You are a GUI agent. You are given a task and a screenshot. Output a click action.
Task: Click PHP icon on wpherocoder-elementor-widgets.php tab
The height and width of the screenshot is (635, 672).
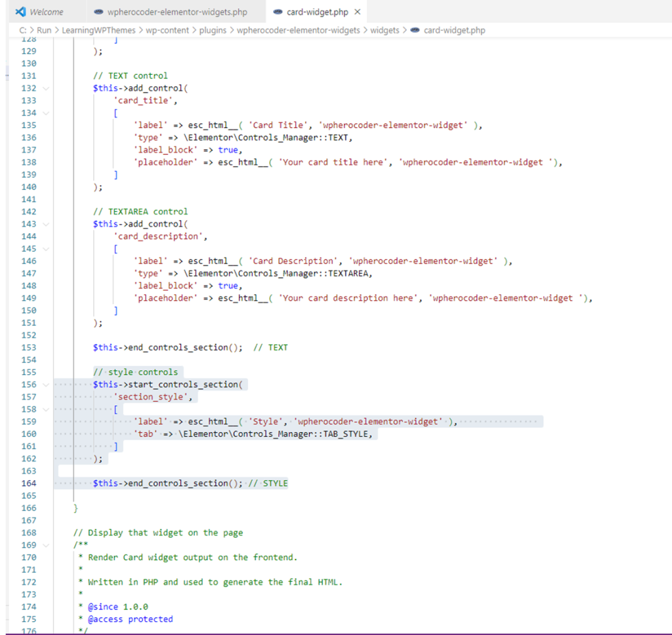pyautogui.click(x=99, y=12)
